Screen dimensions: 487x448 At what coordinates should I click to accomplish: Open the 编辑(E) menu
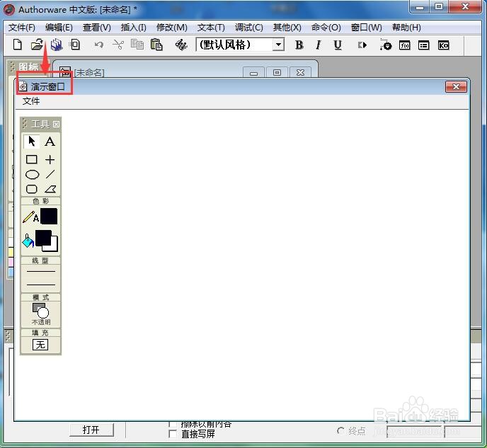59,28
